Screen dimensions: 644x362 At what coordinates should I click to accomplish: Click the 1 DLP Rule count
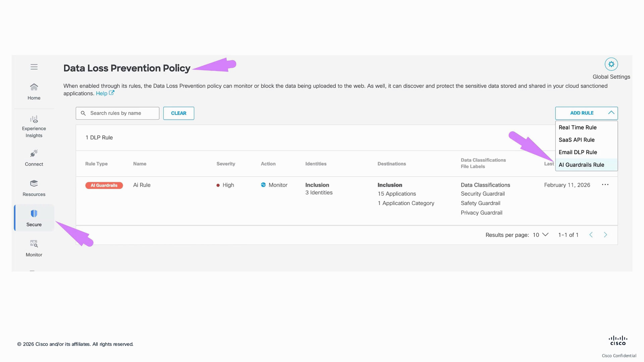coord(99,137)
